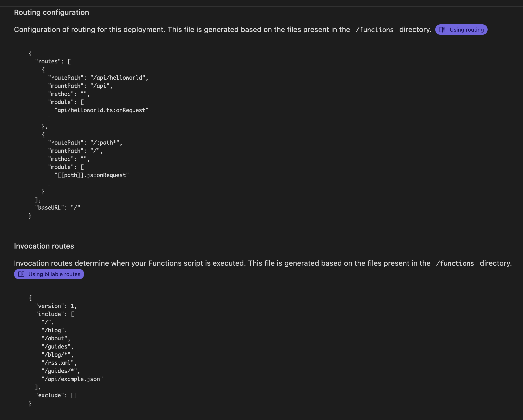
Task: Open the Using billable routes link
Action: 54,274
